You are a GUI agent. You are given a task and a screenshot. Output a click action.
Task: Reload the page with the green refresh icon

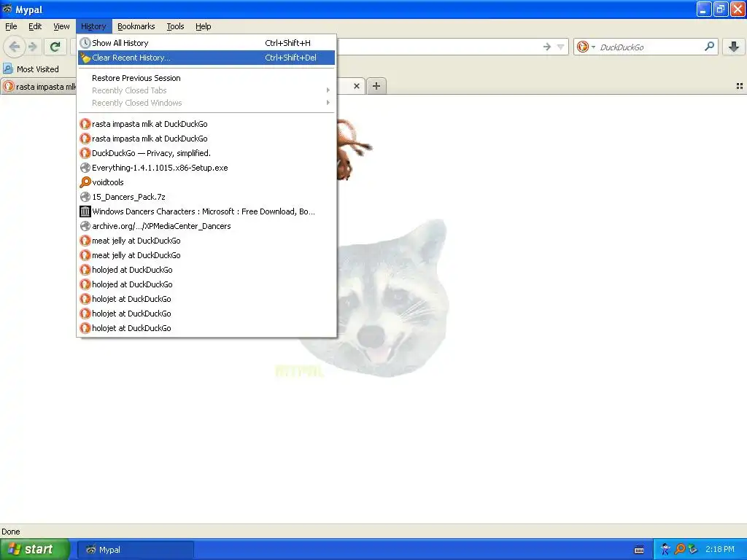click(55, 47)
